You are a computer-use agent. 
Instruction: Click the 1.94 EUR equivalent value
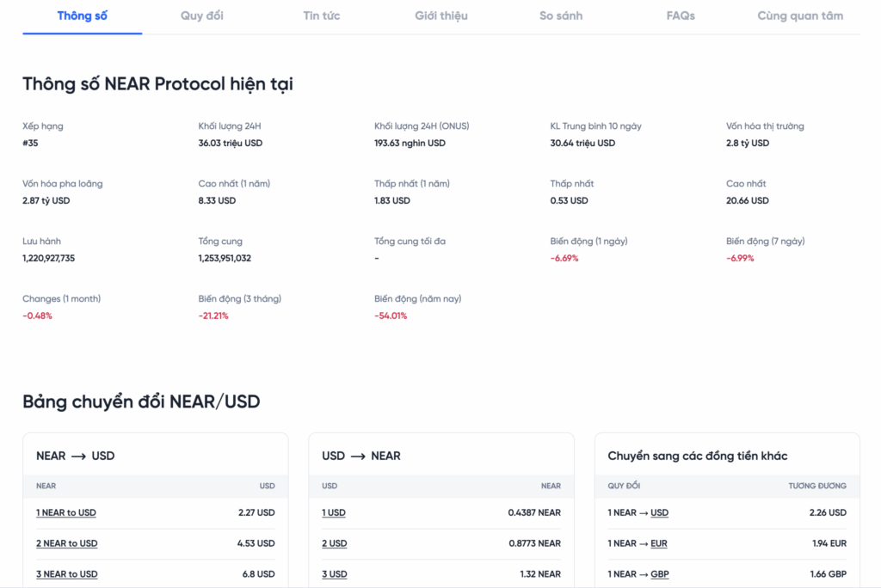(829, 543)
